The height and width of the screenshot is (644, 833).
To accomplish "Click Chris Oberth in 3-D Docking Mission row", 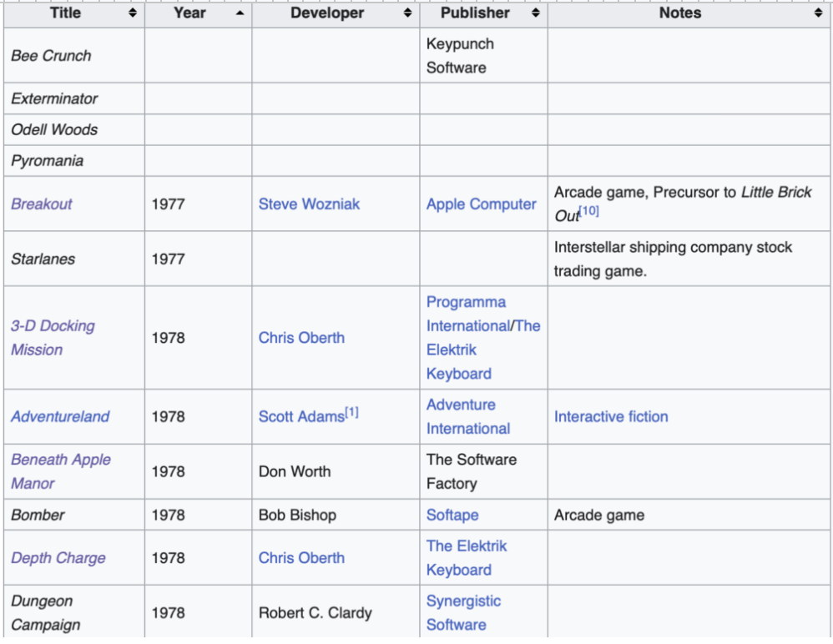I will (301, 338).
